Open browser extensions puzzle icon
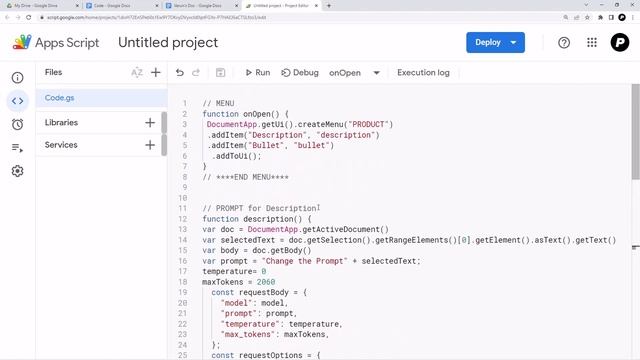640x360 pixels. (600, 18)
